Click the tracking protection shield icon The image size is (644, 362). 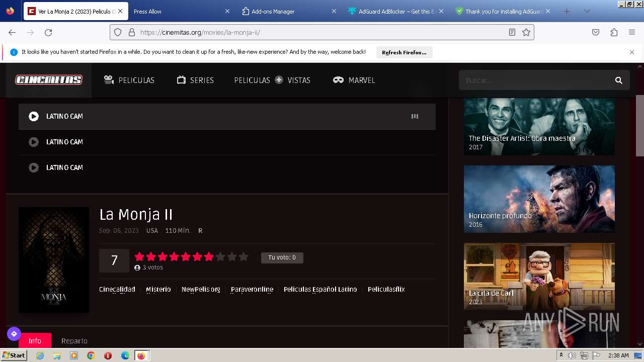coord(118,32)
